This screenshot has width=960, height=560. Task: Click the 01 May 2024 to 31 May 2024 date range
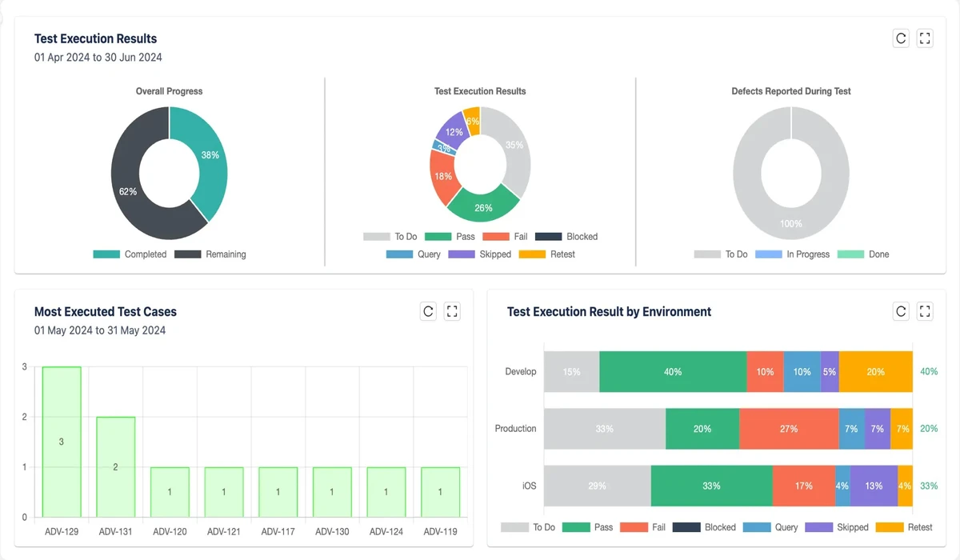tap(99, 330)
